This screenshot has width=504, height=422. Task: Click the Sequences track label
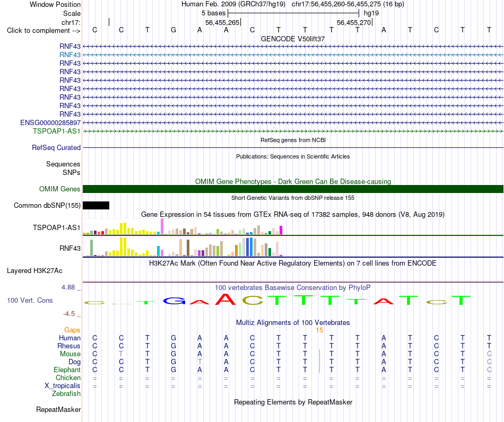pos(63,164)
